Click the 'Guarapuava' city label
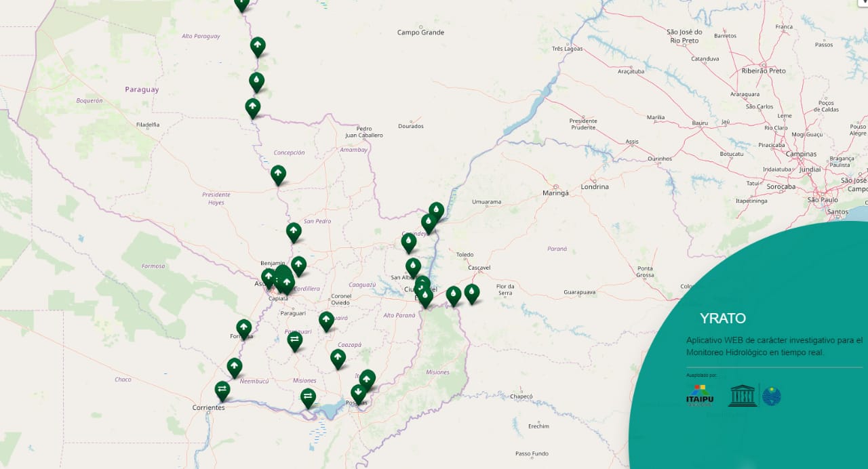Image resolution: width=868 pixels, height=469 pixels. (579, 292)
